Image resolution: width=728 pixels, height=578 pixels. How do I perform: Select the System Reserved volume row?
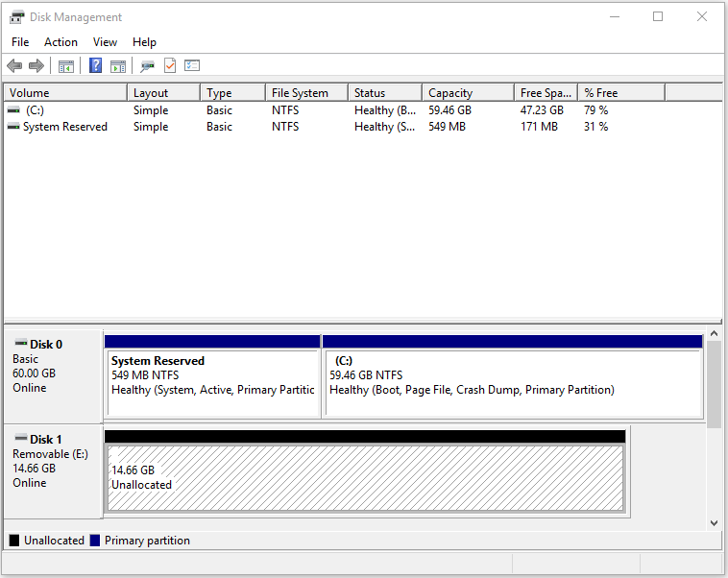[64, 127]
